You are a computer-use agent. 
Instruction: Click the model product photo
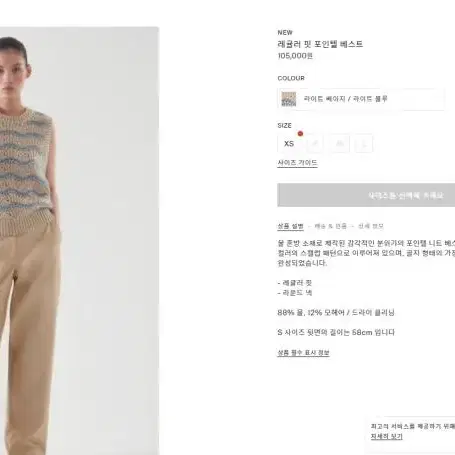[79, 241]
